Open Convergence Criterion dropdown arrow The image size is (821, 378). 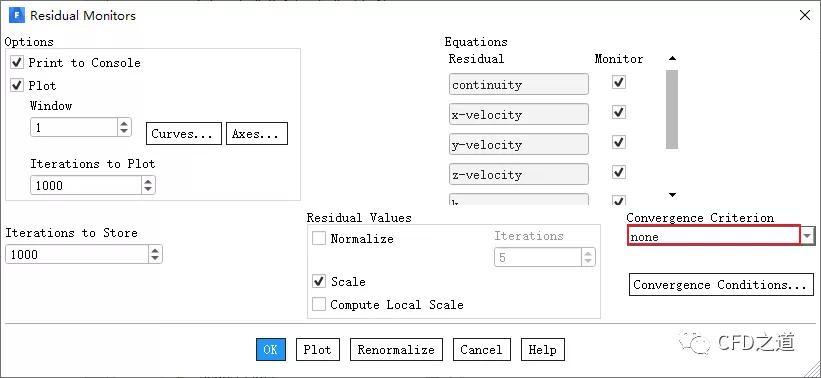point(808,237)
